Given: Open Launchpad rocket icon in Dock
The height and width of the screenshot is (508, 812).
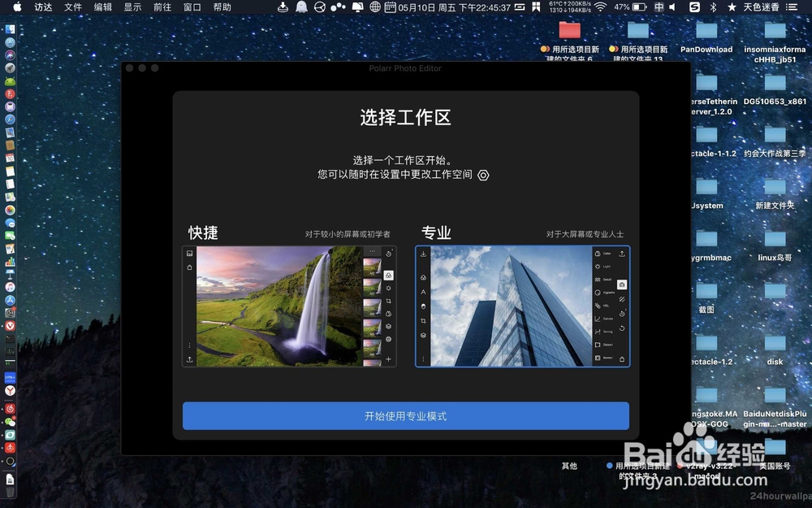Looking at the screenshot, I should [x=10, y=68].
